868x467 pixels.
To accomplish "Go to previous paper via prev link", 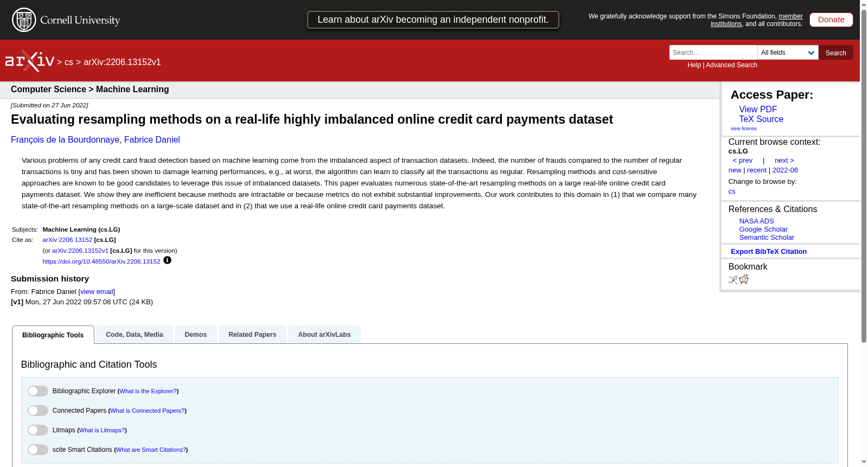I will point(743,160).
